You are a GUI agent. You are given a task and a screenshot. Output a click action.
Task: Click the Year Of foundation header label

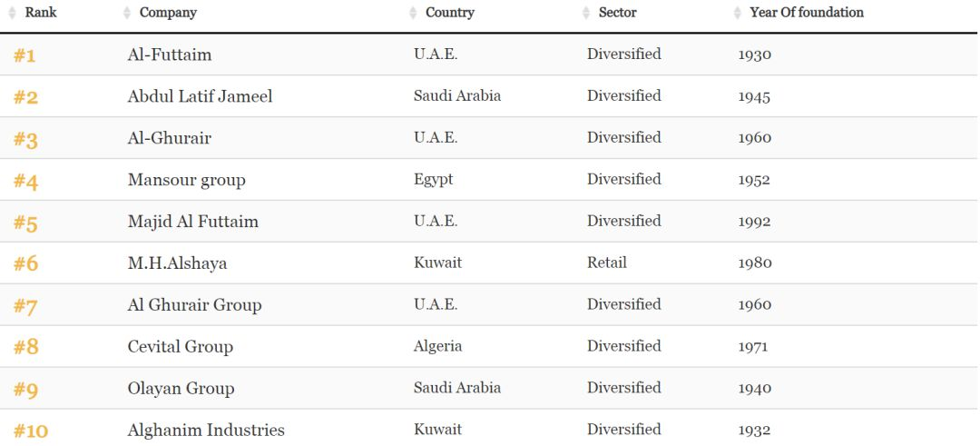tap(807, 13)
